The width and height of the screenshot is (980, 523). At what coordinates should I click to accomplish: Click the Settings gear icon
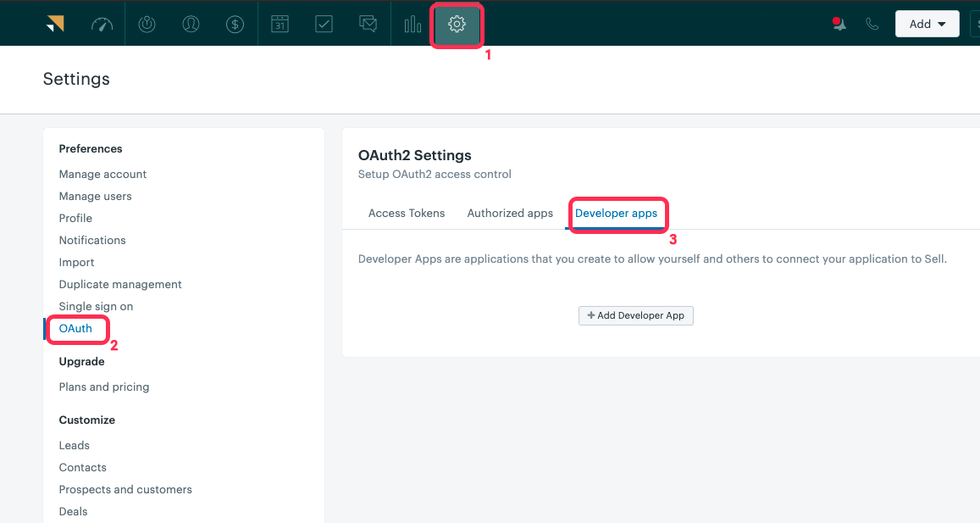tap(457, 24)
